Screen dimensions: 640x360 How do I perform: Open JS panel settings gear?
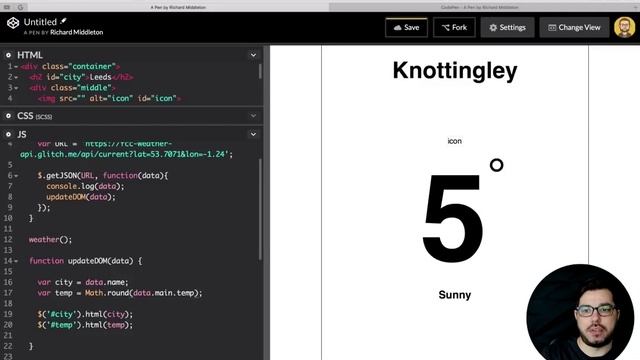point(8,134)
